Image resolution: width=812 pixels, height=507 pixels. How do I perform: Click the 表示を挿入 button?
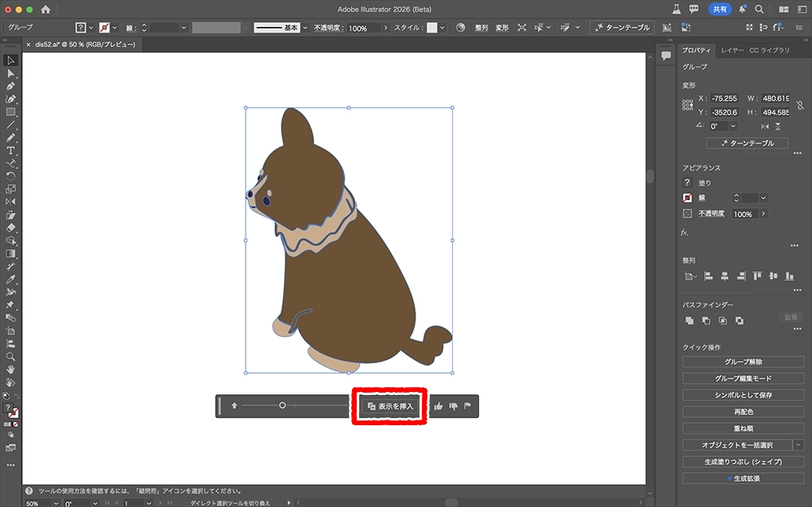pyautogui.click(x=390, y=406)
